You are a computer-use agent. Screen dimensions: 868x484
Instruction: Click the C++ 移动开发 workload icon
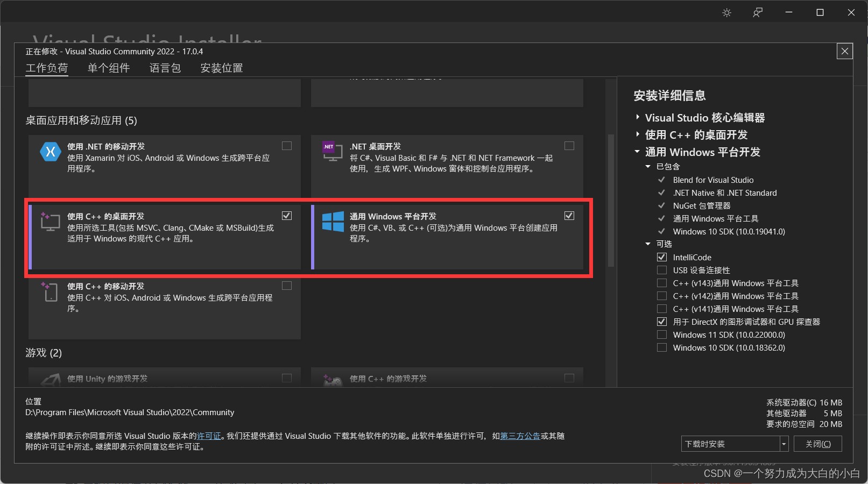point(50,291)
